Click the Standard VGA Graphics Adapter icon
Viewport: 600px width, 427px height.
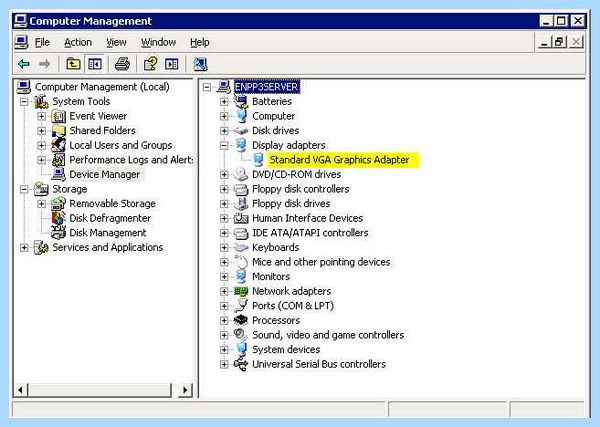(x=259, y=160)
